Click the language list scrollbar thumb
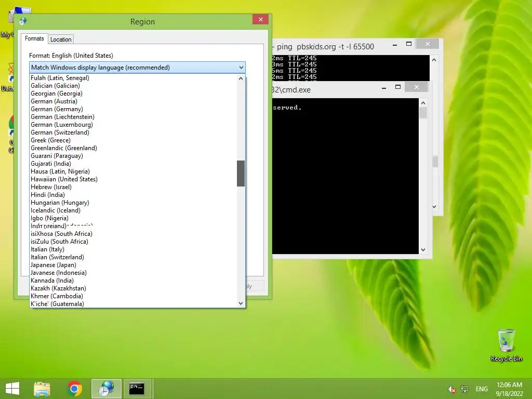 point(241,174)
